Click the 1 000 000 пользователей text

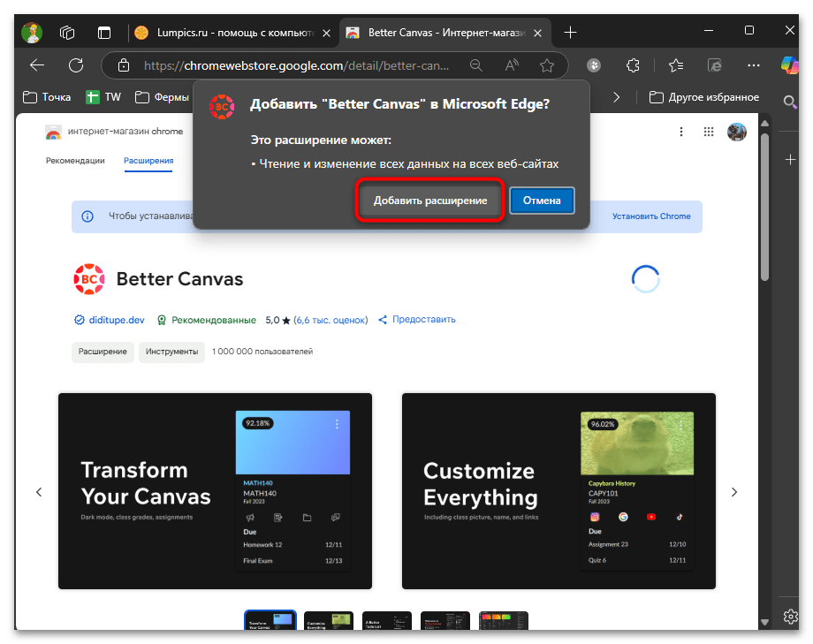tap(262, 352)
